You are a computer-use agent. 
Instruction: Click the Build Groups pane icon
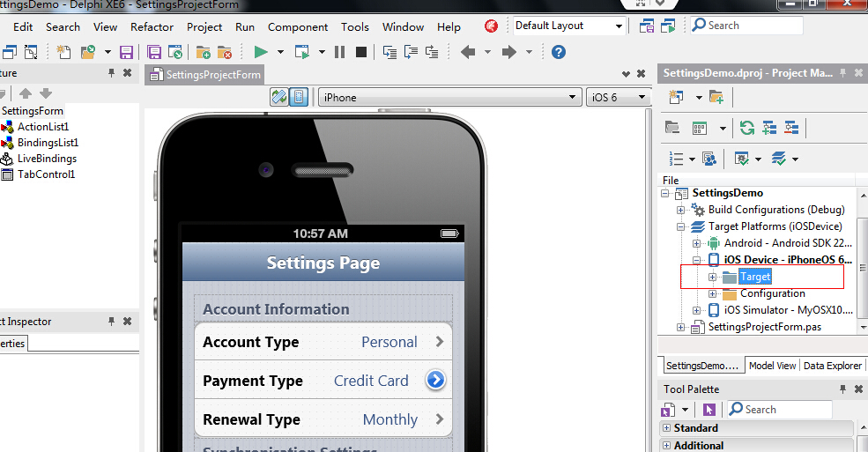[709, 159]
